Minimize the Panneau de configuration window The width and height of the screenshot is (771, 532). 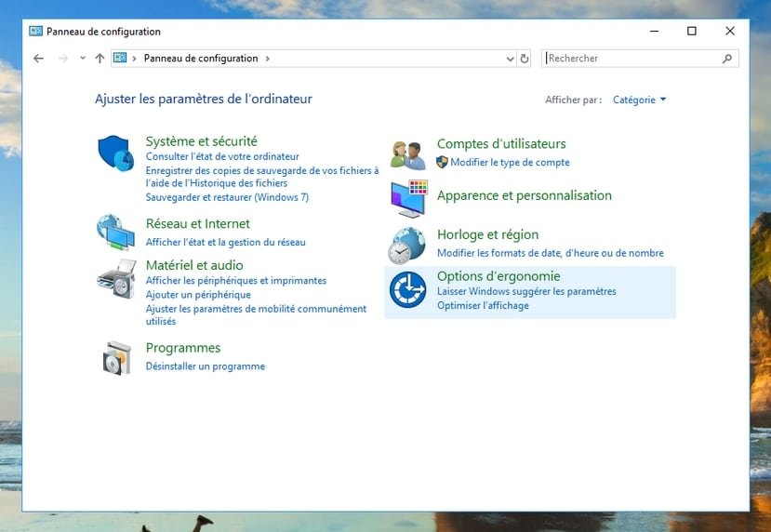(654, 31)
